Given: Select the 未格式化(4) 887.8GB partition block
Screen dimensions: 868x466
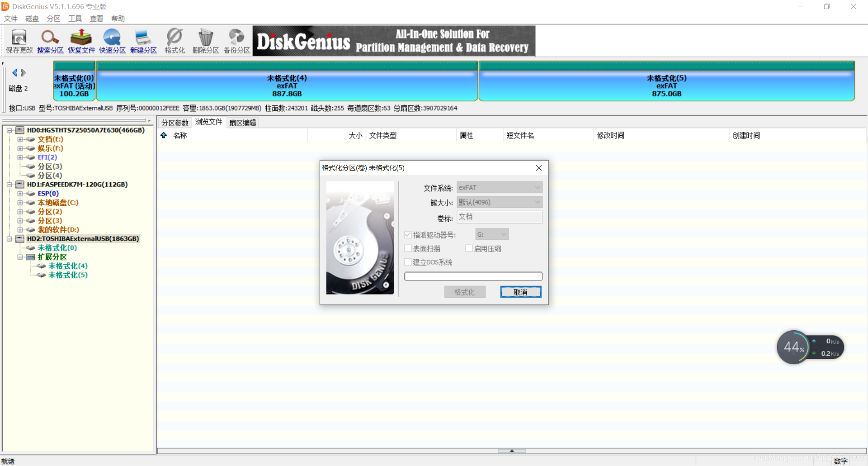Looking at the screenshot, I should tap(287, 81).
